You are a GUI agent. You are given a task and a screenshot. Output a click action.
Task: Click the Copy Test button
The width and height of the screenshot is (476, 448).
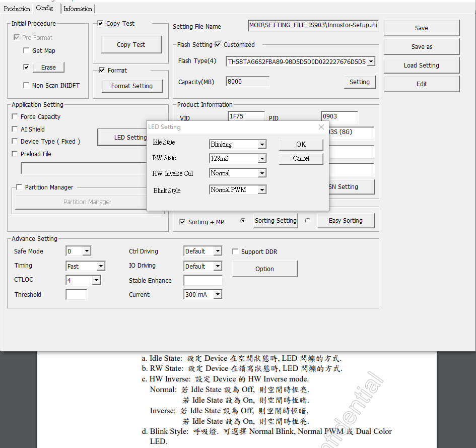pyautogui.click(x=131, y=45)
